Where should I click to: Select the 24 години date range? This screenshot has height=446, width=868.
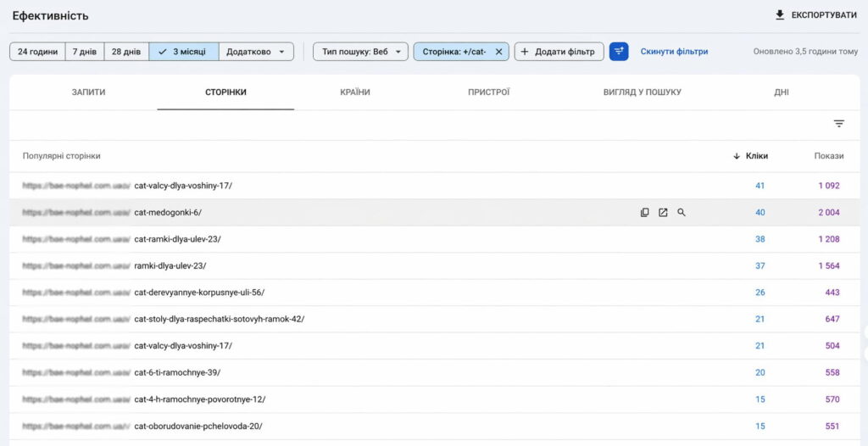(x=37, y=52)
